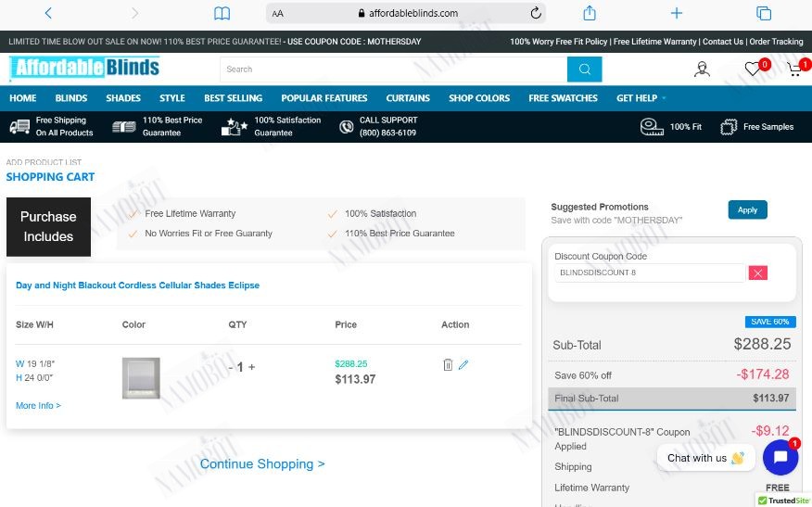Click the blue search magnifier button
Viewport: 812px width, 507px height.
pos(585,69)
